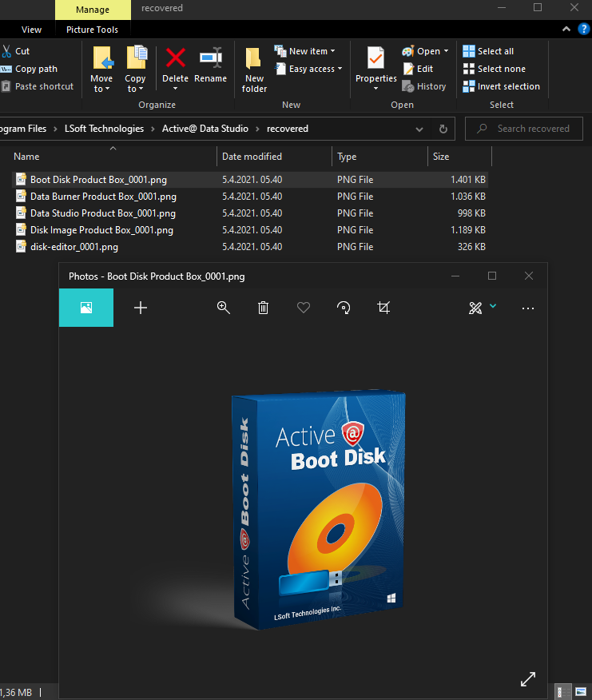The image size is (592, 700).
Task: Click the Edit & Create icon in Photos
Action: (475, 308)
